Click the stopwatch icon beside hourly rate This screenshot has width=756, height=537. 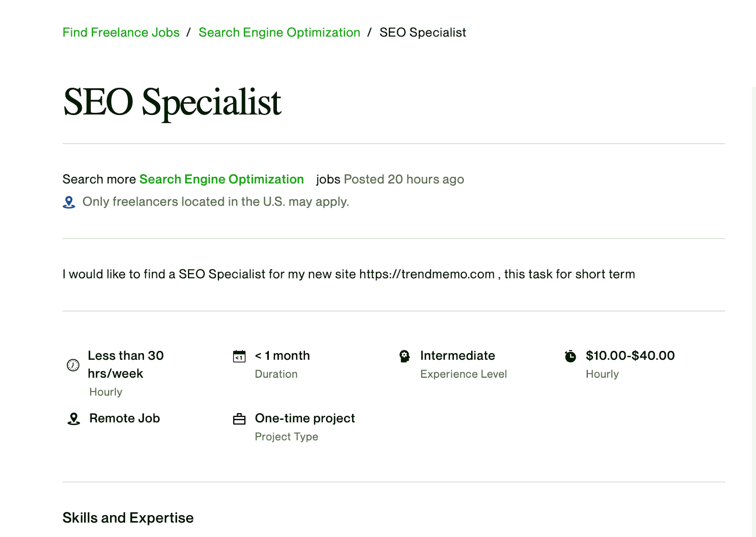pos(570,356)
